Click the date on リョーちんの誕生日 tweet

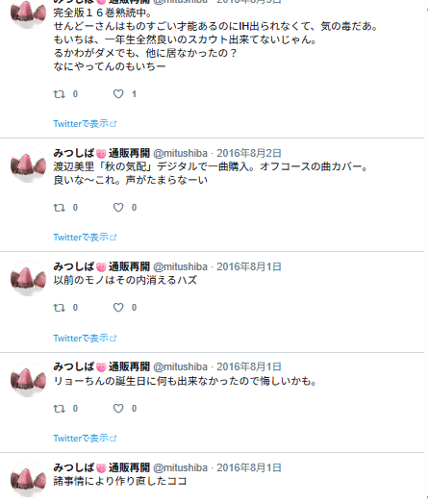click(x=249, y=366)
